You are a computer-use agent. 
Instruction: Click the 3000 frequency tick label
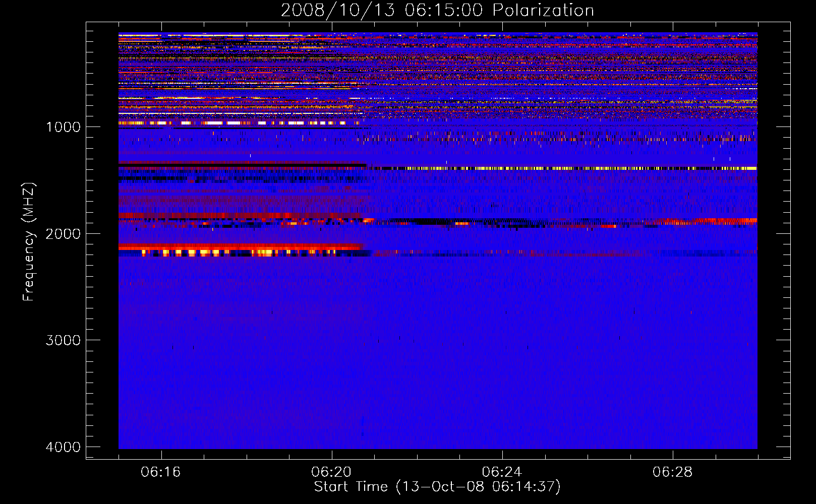tap(63, 340)
